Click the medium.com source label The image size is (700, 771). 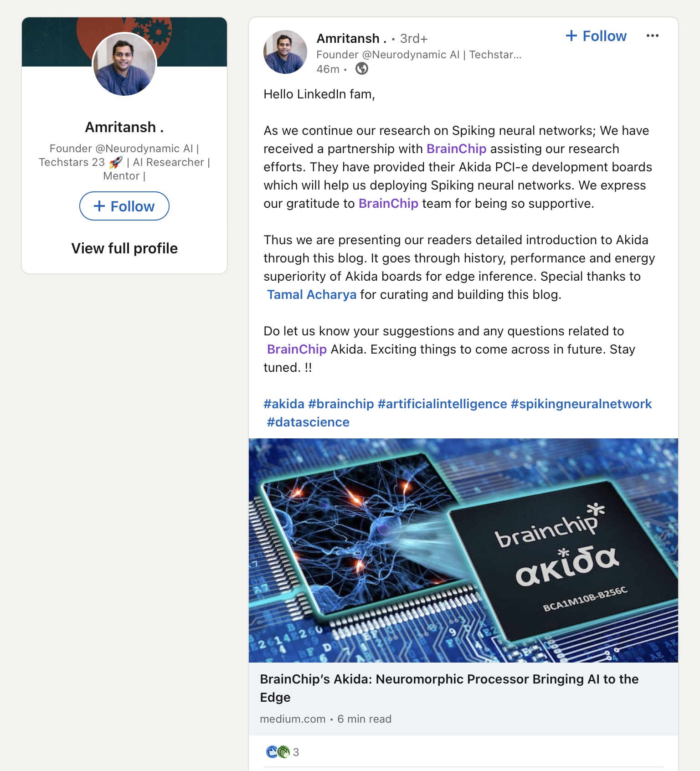tap(293, 719)
